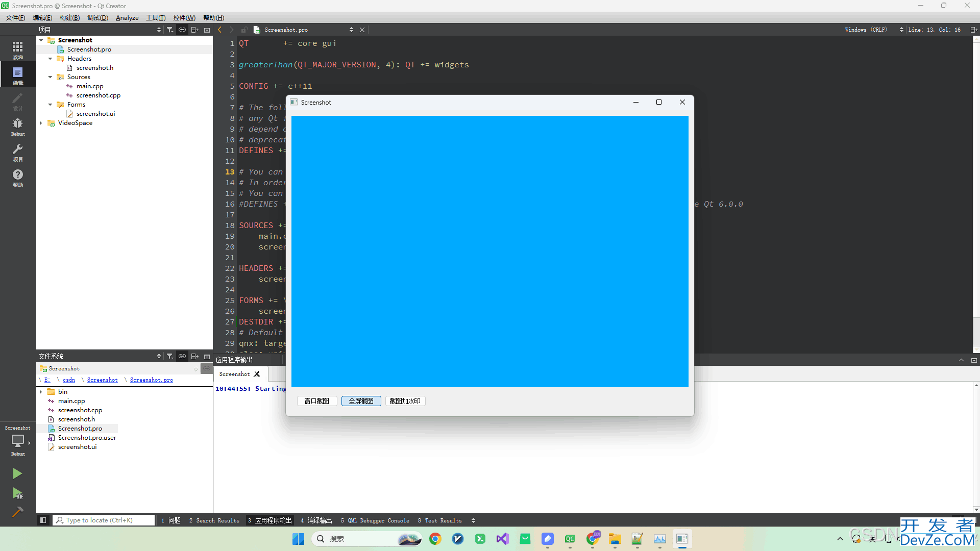Toggle link-with-editor in File System pane
The height and width of the screenshot is (551, 980).
click(x=182, y=356)
